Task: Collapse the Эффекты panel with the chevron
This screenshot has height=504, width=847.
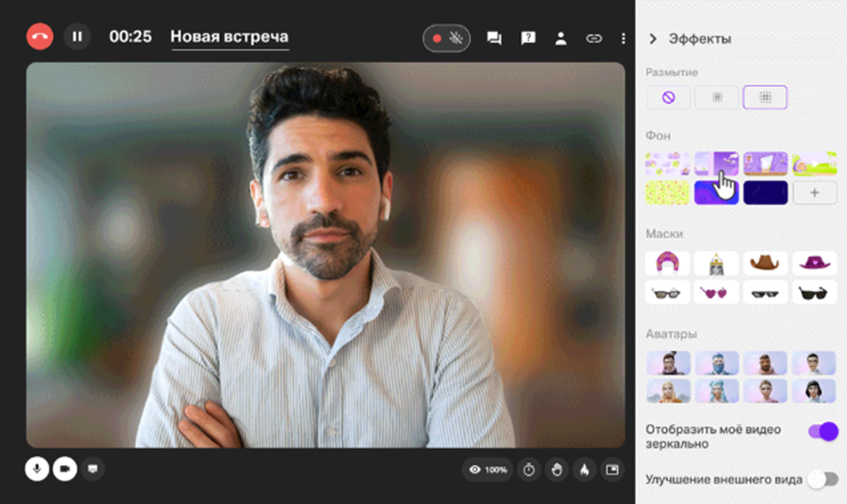Action: [x=653, y=39]
